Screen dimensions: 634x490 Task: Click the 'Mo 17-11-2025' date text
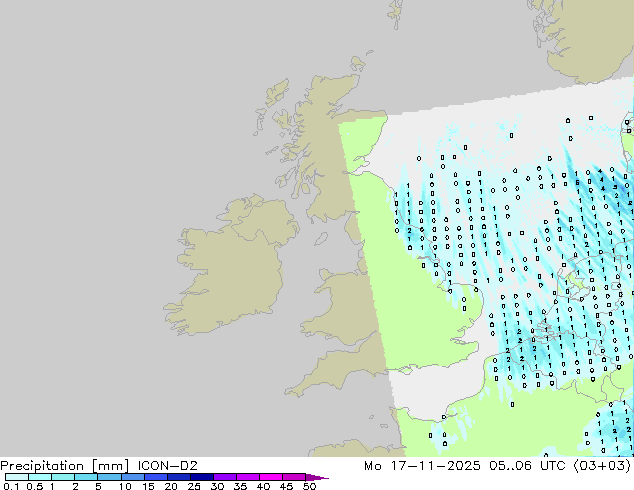pos(422,466)
